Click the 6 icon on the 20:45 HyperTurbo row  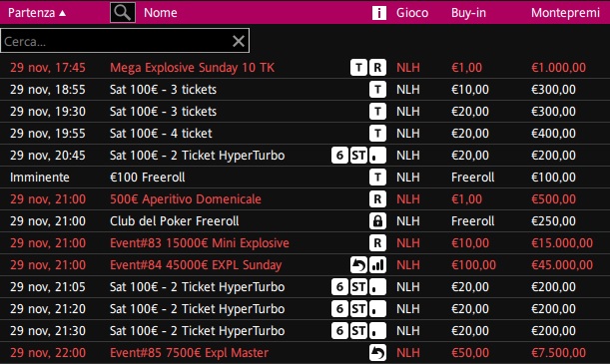[339, 155]
